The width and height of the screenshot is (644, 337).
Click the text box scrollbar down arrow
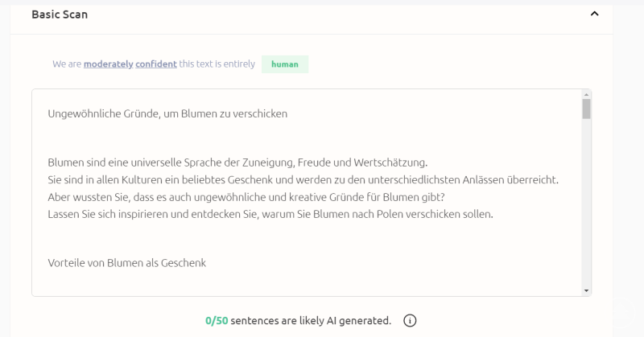pos(586,290)
